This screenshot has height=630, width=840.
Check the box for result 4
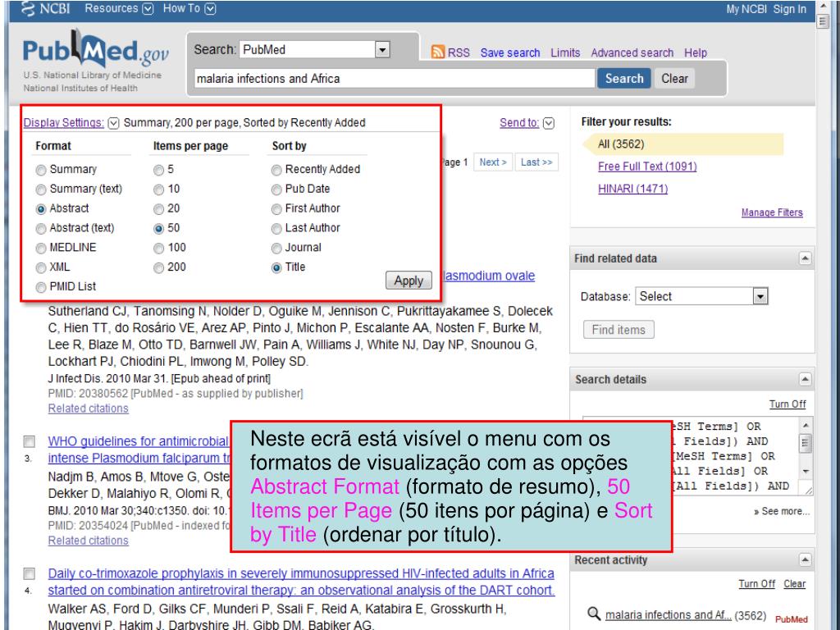coord(30,573)
